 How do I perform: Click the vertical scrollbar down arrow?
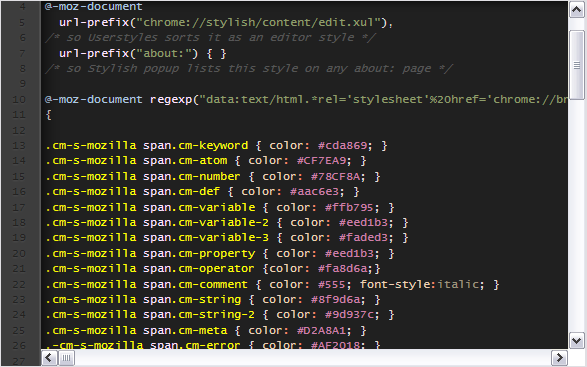pyautogui.click(x=577, y=340)
